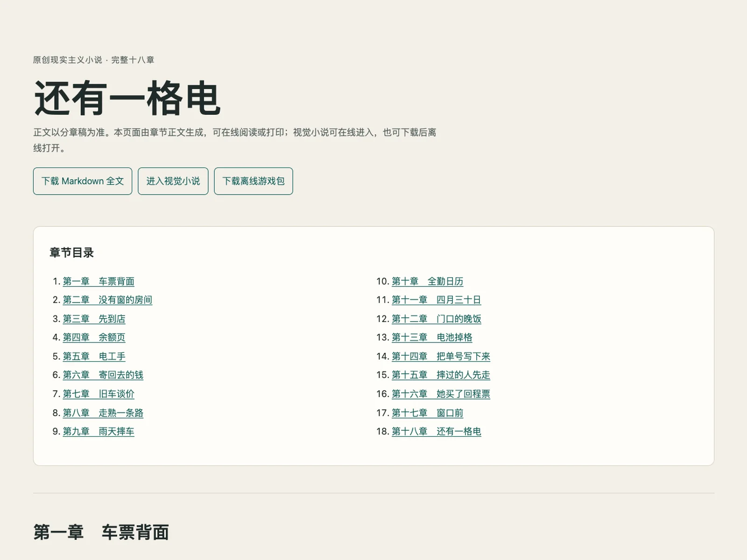The height and width of the screenshot is (560, 747).
Task: Open 第六章 寄回去的钱 link
Action: tap(103, 375)
